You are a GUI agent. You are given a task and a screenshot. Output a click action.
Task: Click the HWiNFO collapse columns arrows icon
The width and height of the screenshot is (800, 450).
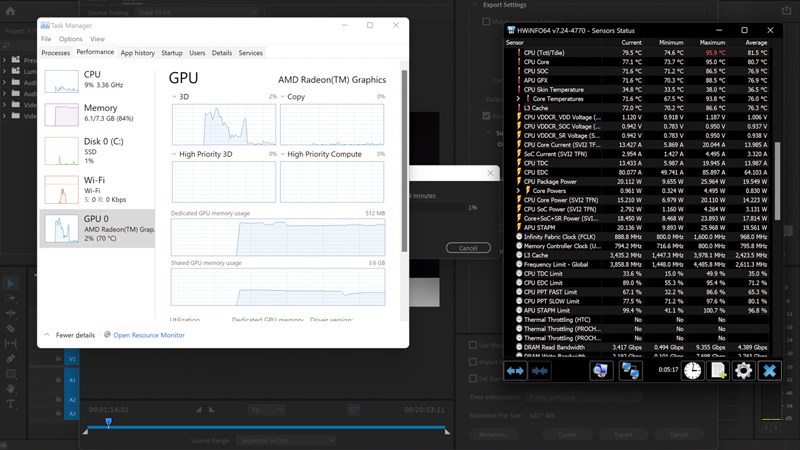coord(540,371)
